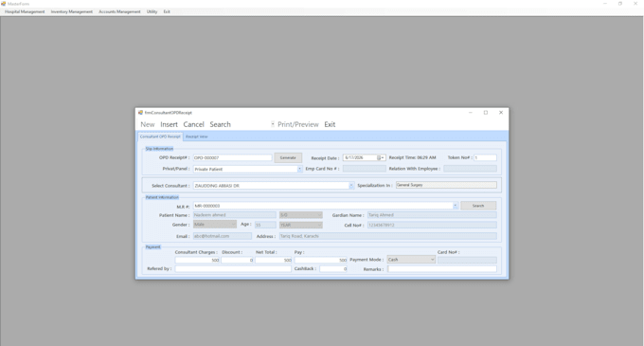Expand the Privat/Panel dropdown

click(x=299, y=169)
